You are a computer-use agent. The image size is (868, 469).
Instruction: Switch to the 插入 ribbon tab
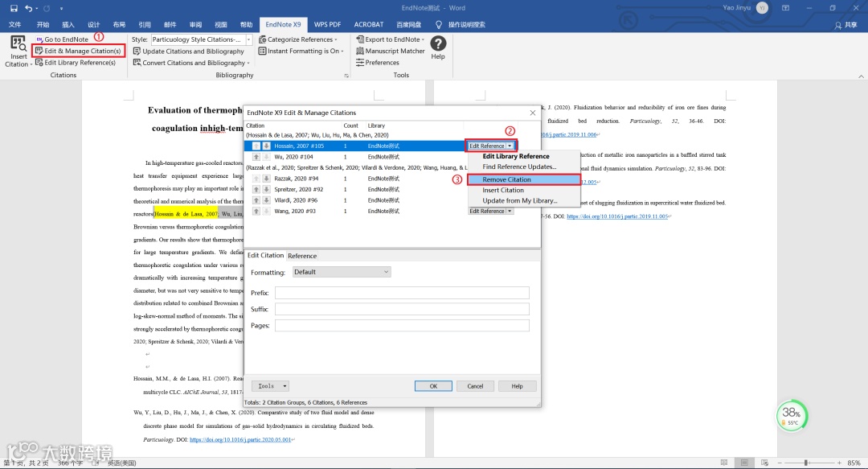click(x=68, y=24)
